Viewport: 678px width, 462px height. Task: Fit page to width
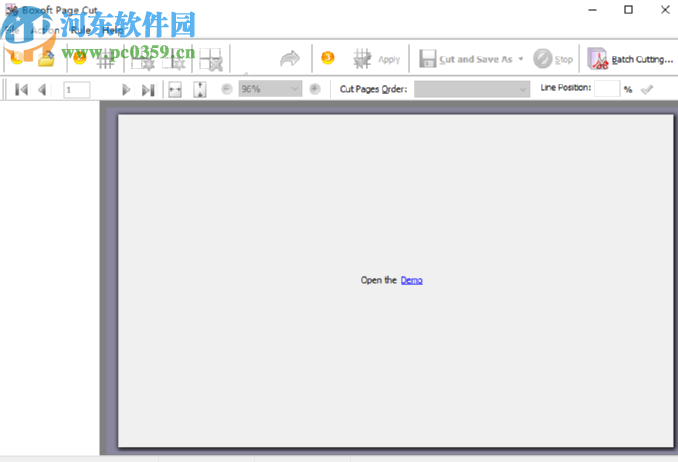pyautogui.click(x=175, y=90)
